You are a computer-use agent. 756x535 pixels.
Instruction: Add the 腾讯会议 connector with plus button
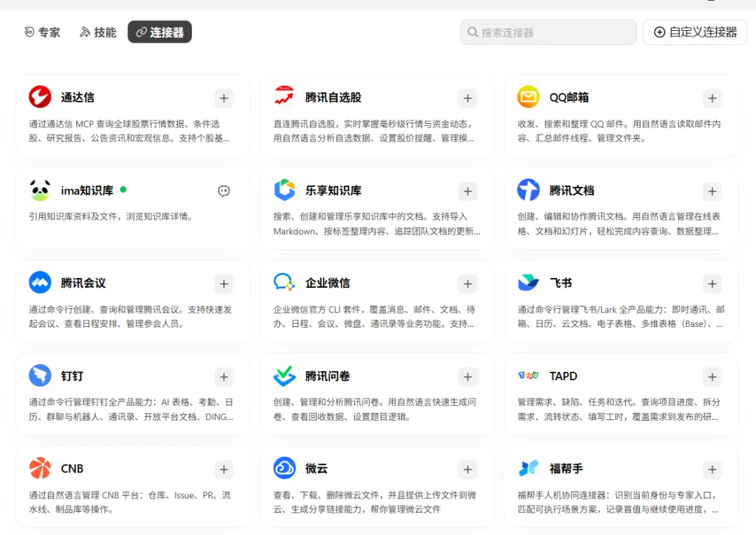pyautogui.click(x=224, y=284)
